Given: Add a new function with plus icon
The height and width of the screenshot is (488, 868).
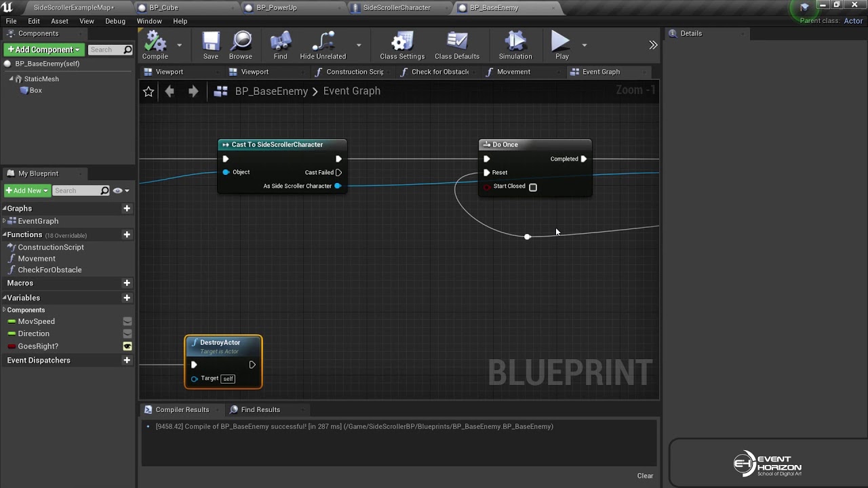Looking at the screenshot, I should pos(127,235).
